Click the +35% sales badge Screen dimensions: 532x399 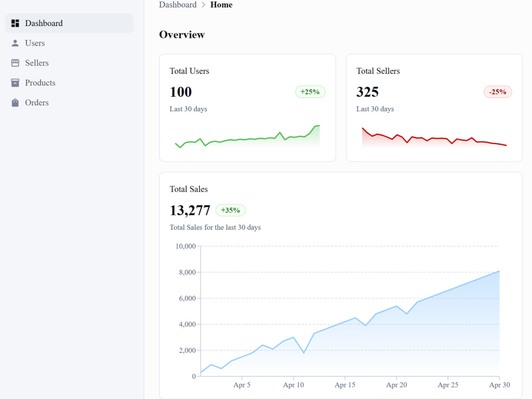(230, 210)
